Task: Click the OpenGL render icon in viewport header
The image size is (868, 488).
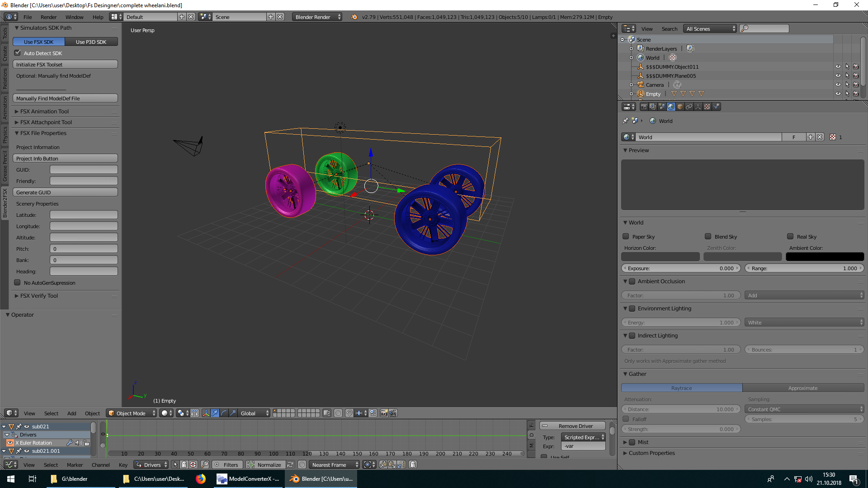Action: 384,413
